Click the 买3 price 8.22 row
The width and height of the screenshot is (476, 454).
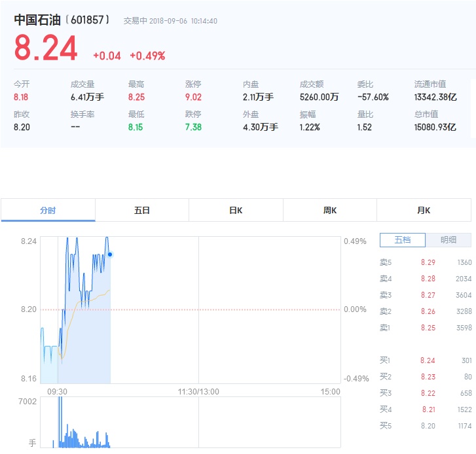coord(426,393)
